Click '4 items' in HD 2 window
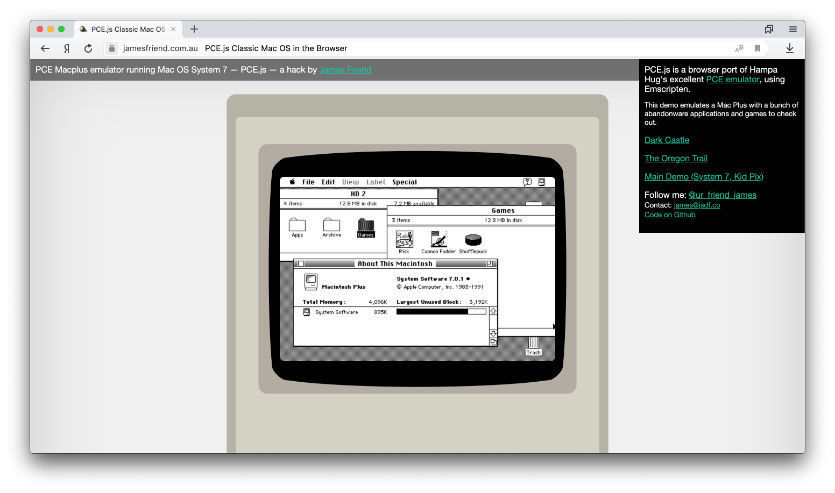This screenshot has height=493, width=835. coord(293,203)
